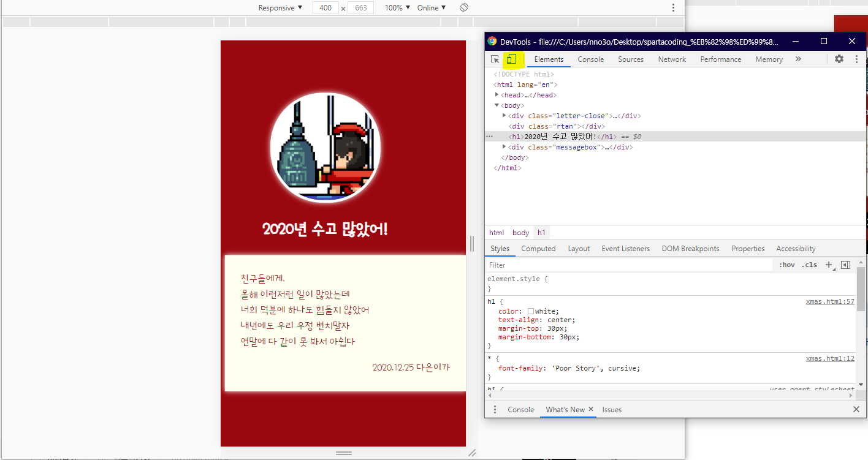Open the Accessibility sub-tab
The height and width of the screenshot is (460, 868).
(796, 249)
